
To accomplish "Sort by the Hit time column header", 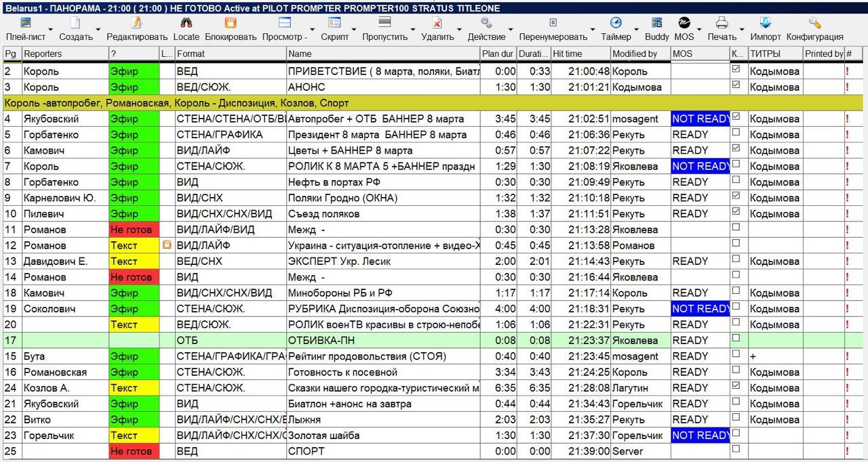I will tap(580, 54).
